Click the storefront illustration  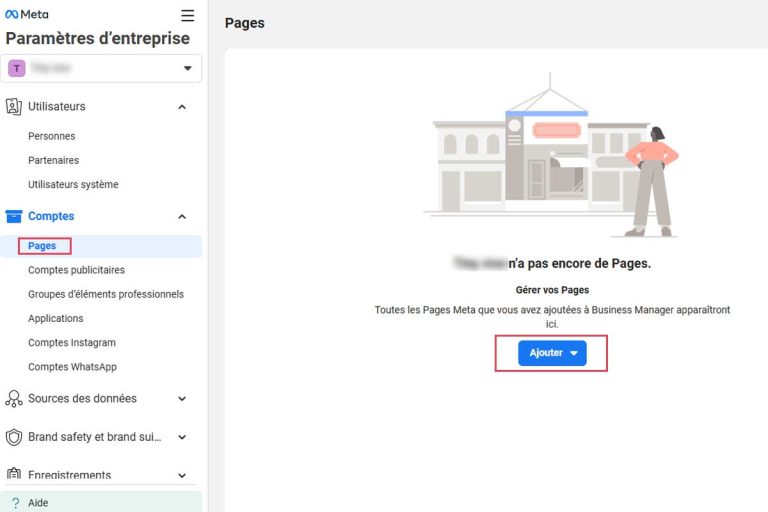tap(552, 154)
